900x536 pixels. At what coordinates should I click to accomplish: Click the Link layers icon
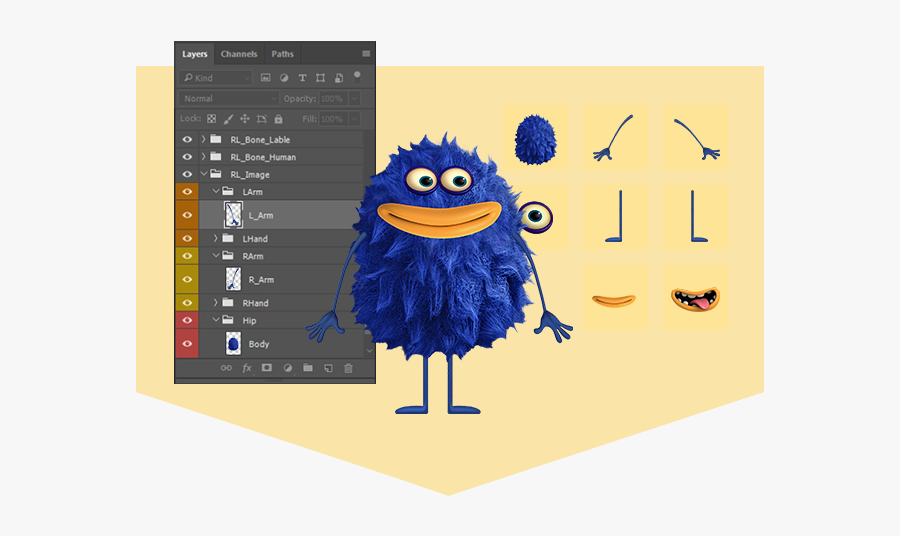click(226, 368)
